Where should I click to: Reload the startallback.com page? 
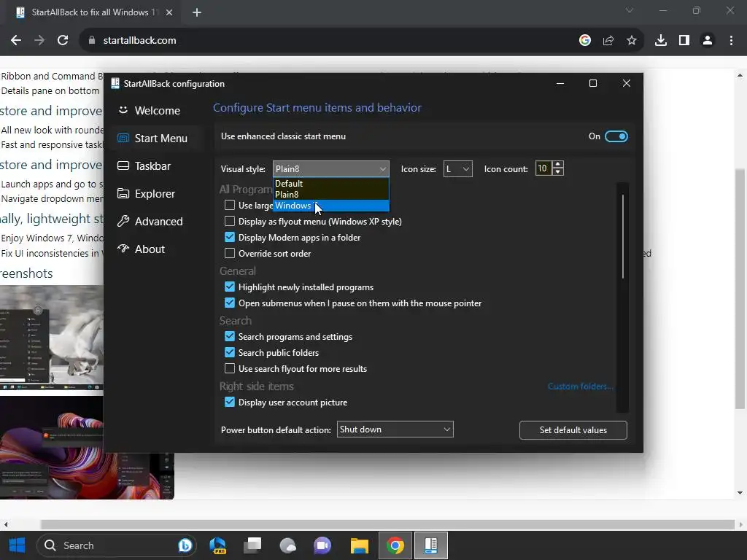tap(63, 41)
